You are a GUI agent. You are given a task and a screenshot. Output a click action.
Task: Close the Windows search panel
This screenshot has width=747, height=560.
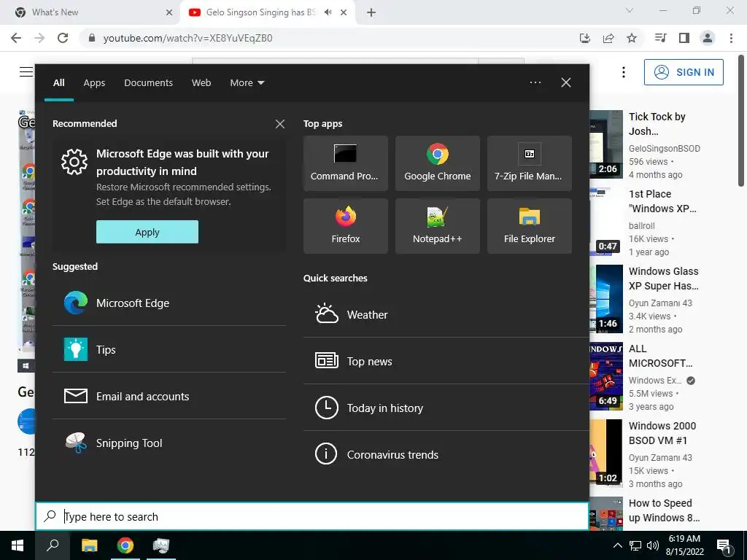tap(566, 82)
